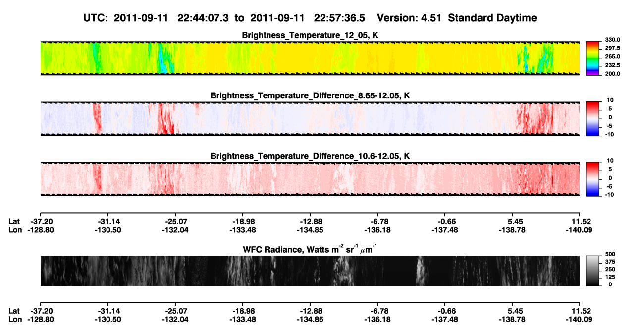Click the 10 tick on the 8.65-12.05 colorbar
This screenshot has height=330, width=644.
(611, 100)
